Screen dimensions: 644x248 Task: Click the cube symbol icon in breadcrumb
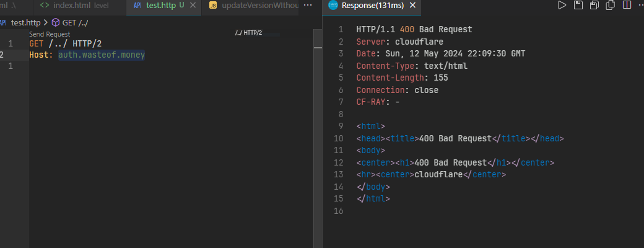tap(55, 22)
